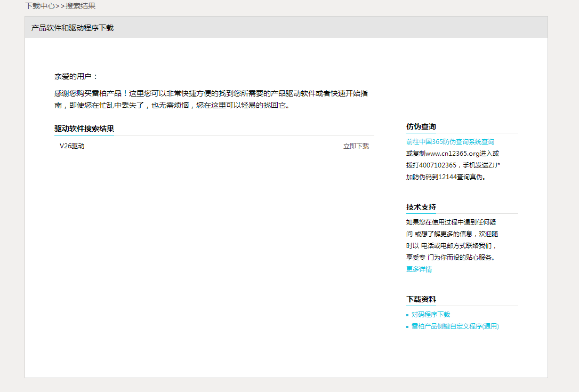Go back to 下载中心 in breadcrumb
579x392 pixels.
click(x=39, y=6)
